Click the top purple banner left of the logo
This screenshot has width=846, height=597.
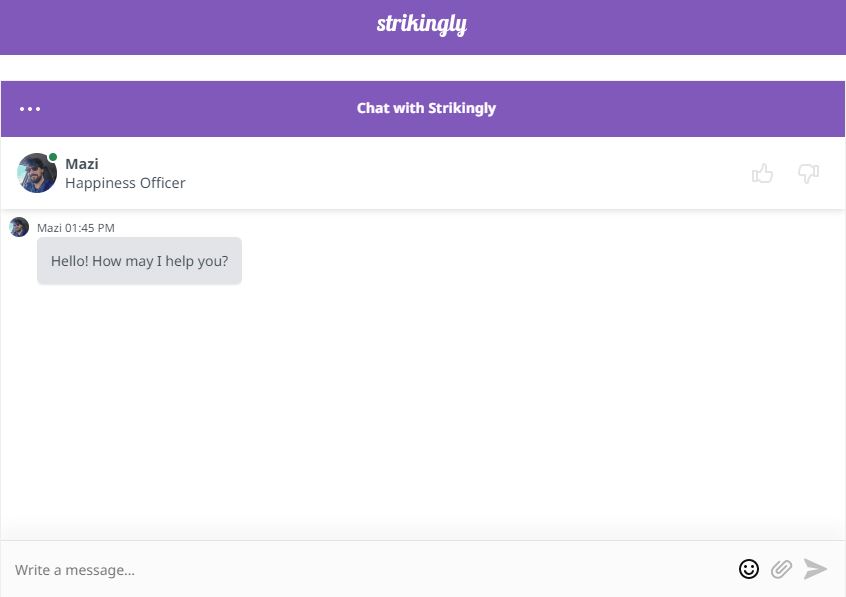point(180,26)
